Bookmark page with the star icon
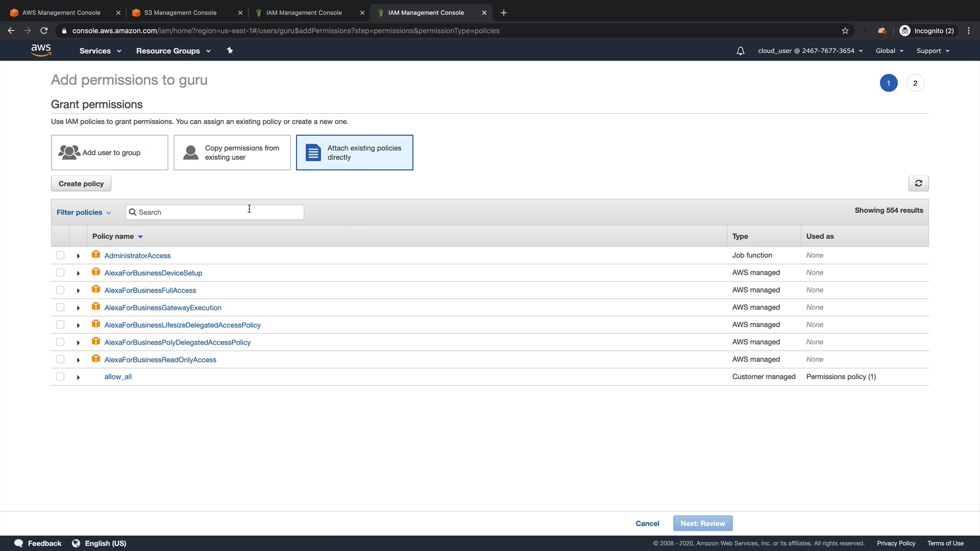The height and width of the screenshot is (551, 980). (845, 31)
